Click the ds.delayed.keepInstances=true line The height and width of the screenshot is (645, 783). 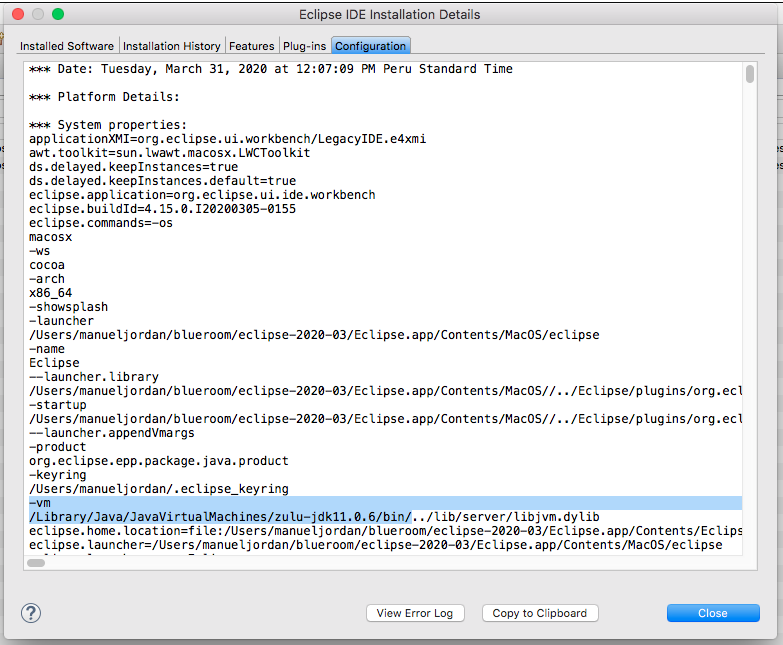(x=133, y=167)
